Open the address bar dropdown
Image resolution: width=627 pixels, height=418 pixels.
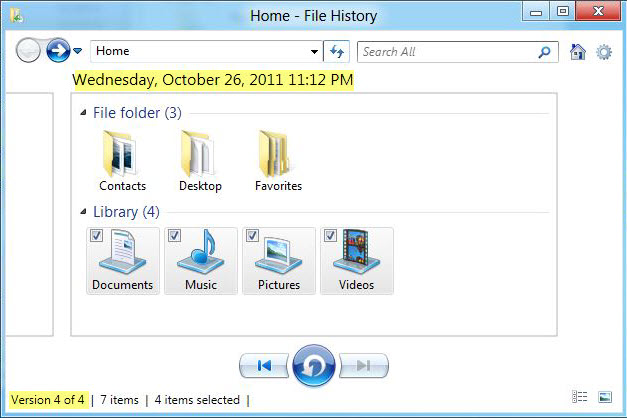click(313, 52)
